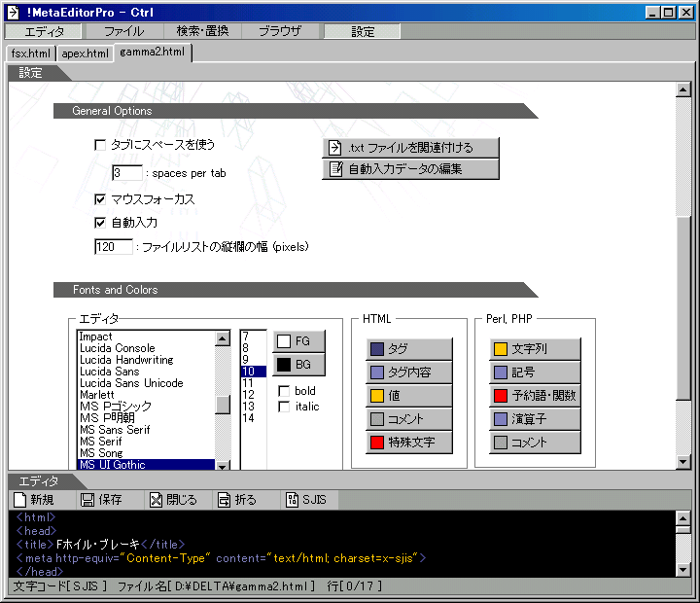Enable the タブにスペースを使う checkbox
This screenshot has width=700, height=603.
100,145
